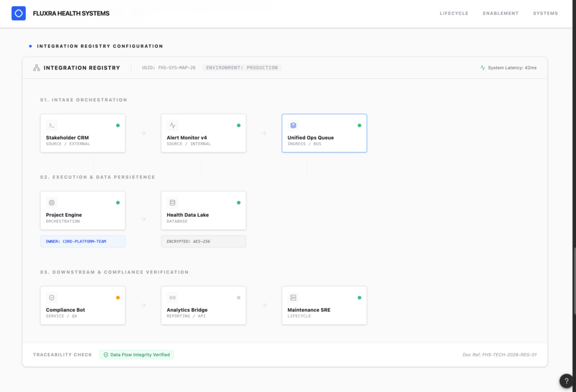Image resolution: width=576 pixels, height=392 pixels.
Task: Open the Enablement nav item
Action: (x=501, y=13)
